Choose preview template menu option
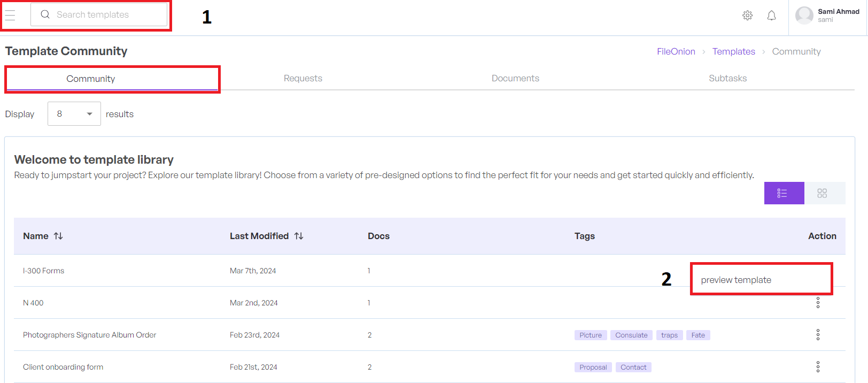The height and width of the screenshot is (383, 868). click(x=736, y=280)
